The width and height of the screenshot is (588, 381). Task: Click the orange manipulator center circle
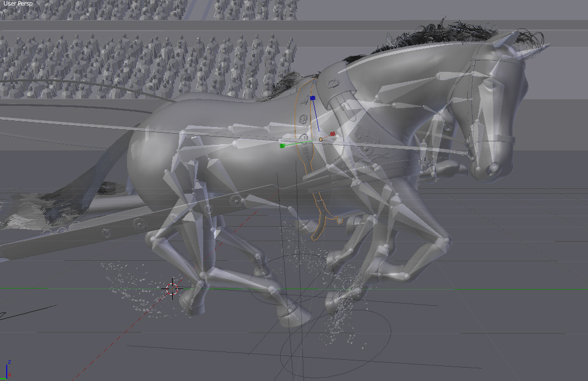[321, 139]
